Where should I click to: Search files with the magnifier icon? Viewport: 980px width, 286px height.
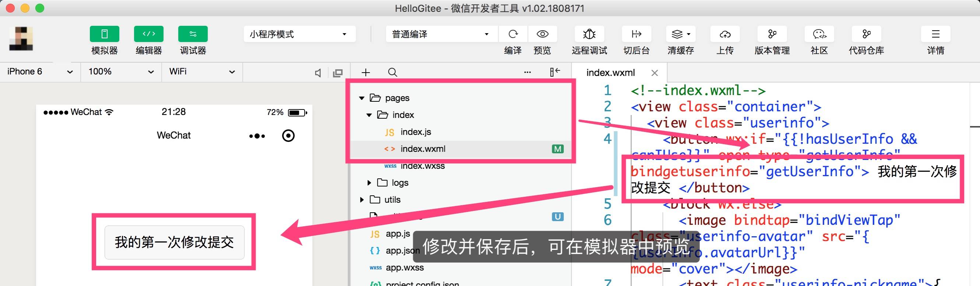click(x=393, y=72)
